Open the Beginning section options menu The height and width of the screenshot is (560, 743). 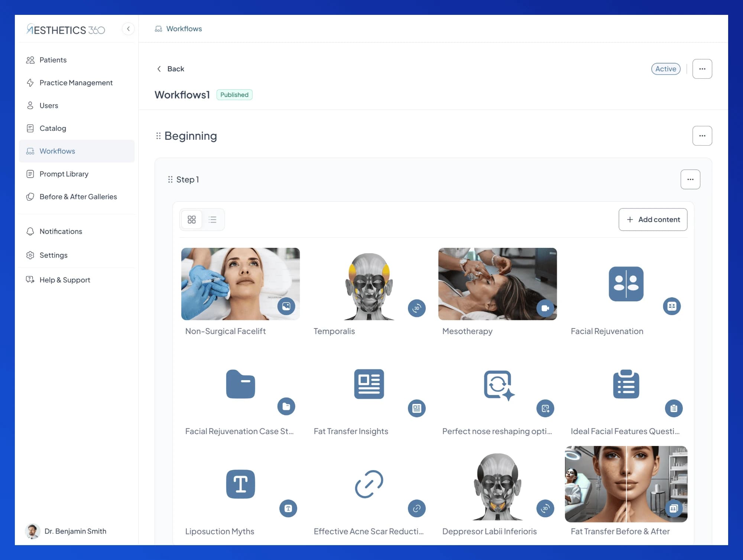pyautogui.click(x=702, y=136)
